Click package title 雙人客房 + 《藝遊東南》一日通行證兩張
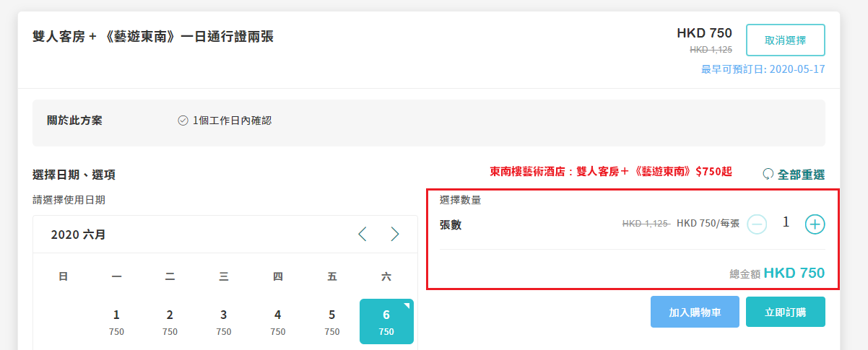 153,36
